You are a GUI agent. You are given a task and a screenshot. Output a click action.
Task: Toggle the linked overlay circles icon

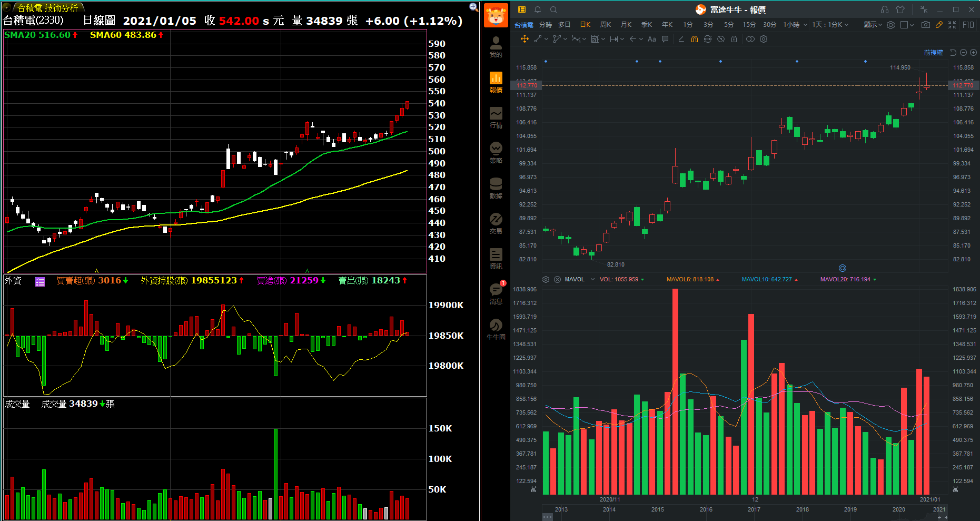(750, 39)
